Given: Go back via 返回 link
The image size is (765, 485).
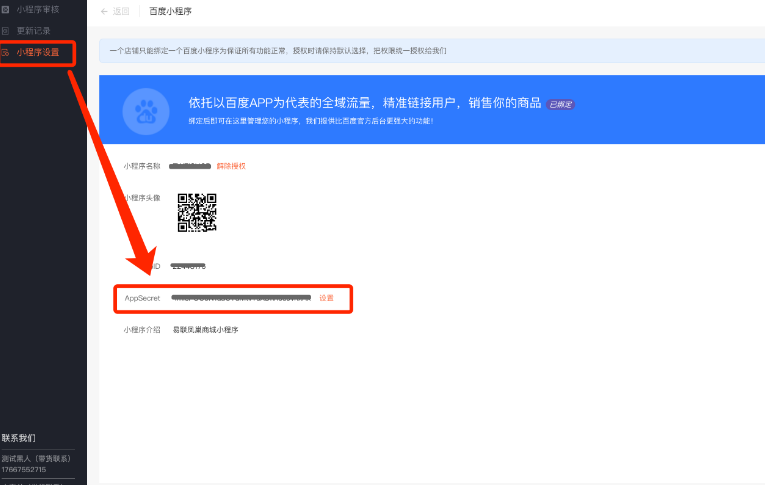Looking at the screenshot, I should point(121,11).
